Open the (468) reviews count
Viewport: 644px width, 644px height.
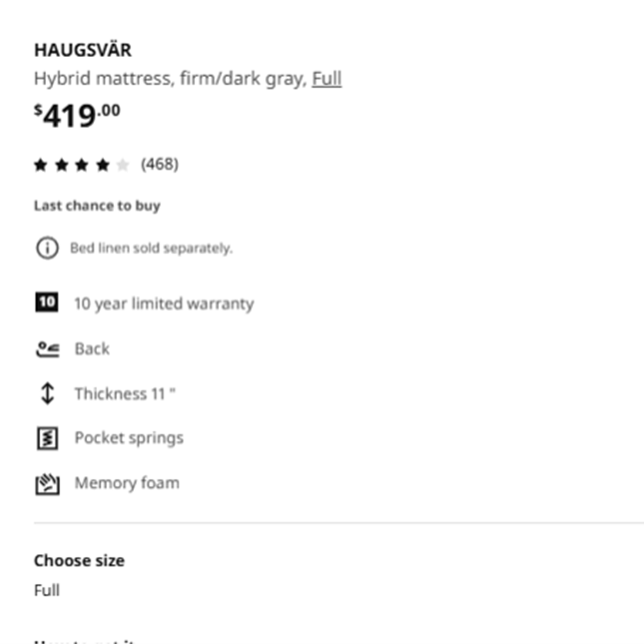point(160,164)
